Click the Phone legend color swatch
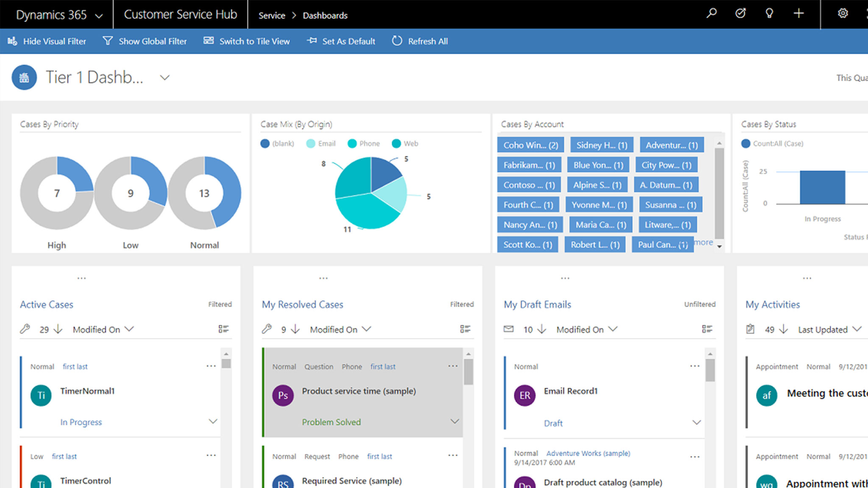Screen dimensions: 868x488 [352, 144]
